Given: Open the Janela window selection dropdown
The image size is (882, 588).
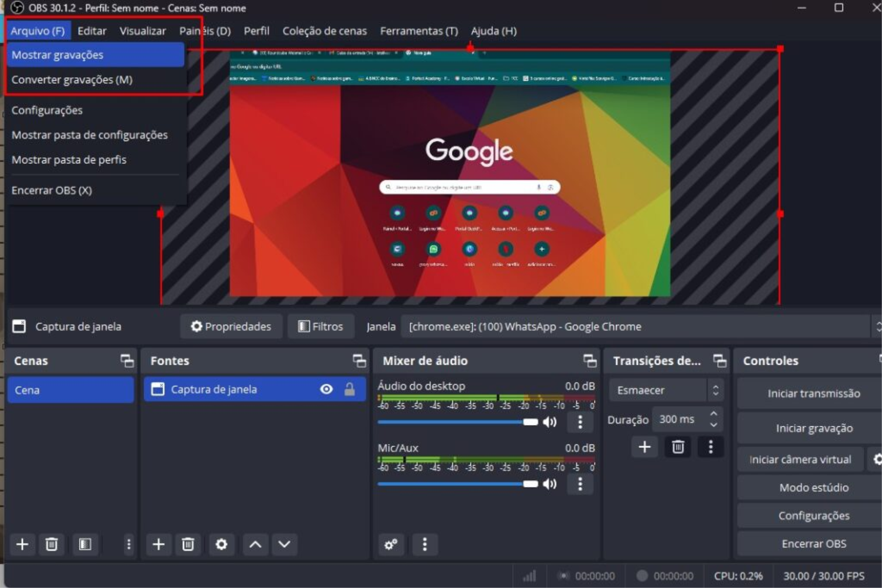Looking at the screenshot, I should click(641, 327).
